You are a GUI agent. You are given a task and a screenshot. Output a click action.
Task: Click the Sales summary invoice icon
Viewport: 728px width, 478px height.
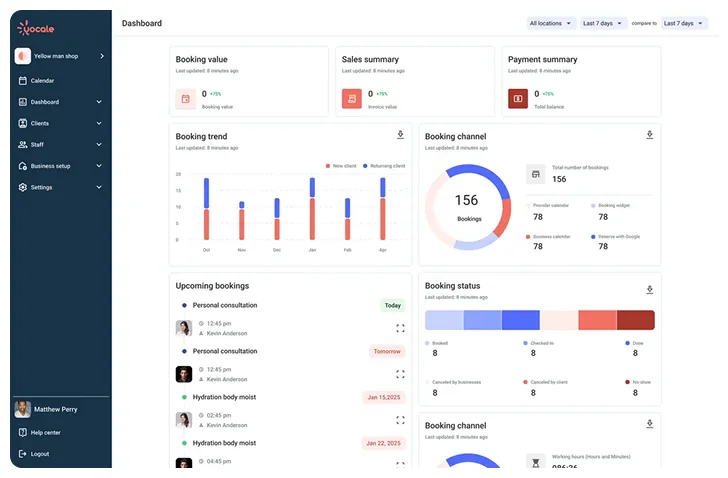click(x=352, y=99)
